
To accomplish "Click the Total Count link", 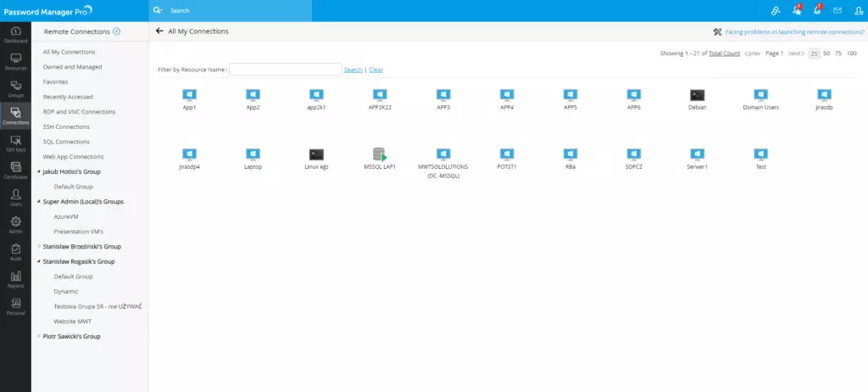I will pyautogui.click(x=724, y=53).
